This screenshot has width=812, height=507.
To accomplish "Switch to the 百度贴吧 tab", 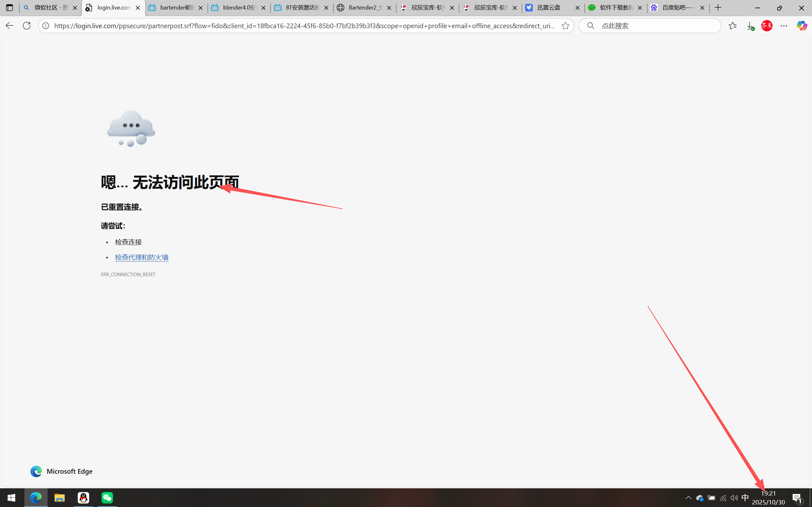I will [x=678, y=8].
